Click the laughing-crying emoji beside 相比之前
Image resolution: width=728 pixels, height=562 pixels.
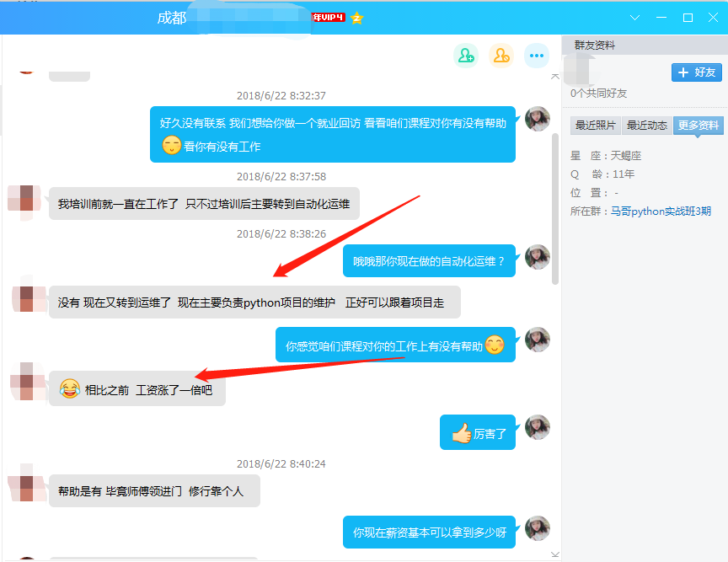69,389
